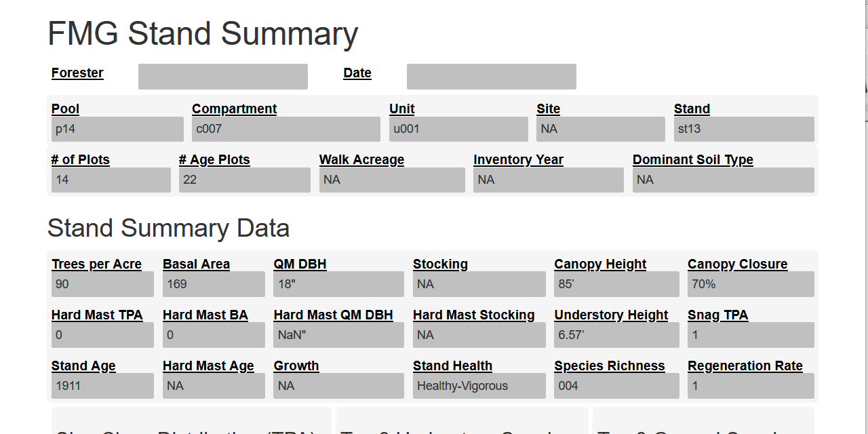This screenshot has width=868, height=434.
Task: Click the Stand Health field Healthy-Vigorous
Action: (479, 386)
